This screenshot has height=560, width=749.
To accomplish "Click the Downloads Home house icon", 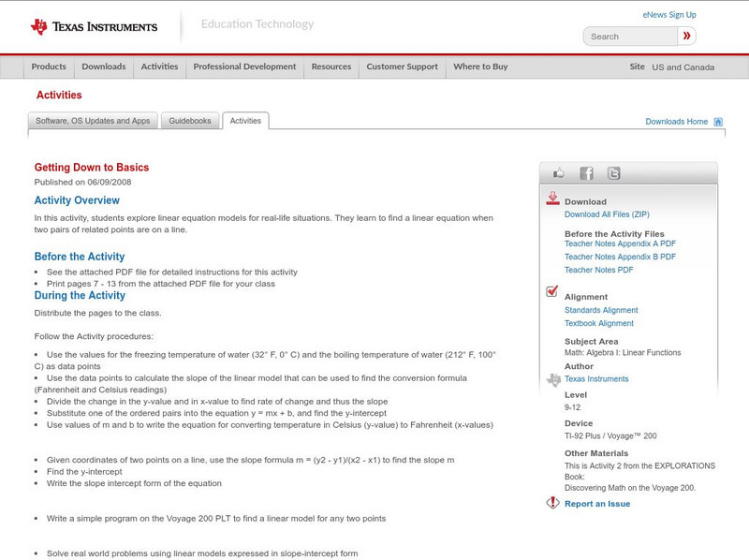I will (717, 121).
